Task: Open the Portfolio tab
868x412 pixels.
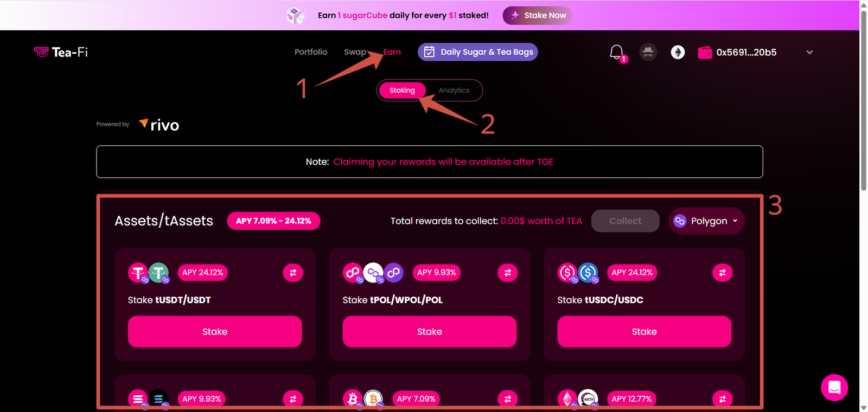Action: 311,52
